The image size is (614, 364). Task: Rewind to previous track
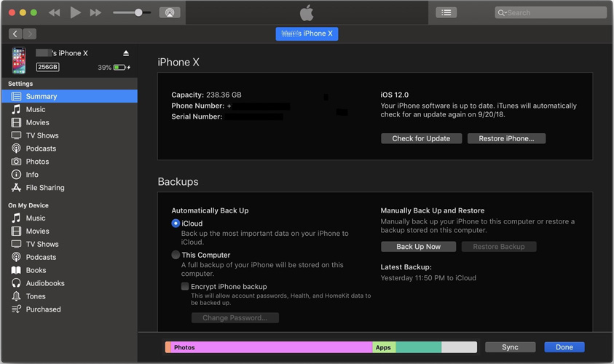[x=55, y=12]
